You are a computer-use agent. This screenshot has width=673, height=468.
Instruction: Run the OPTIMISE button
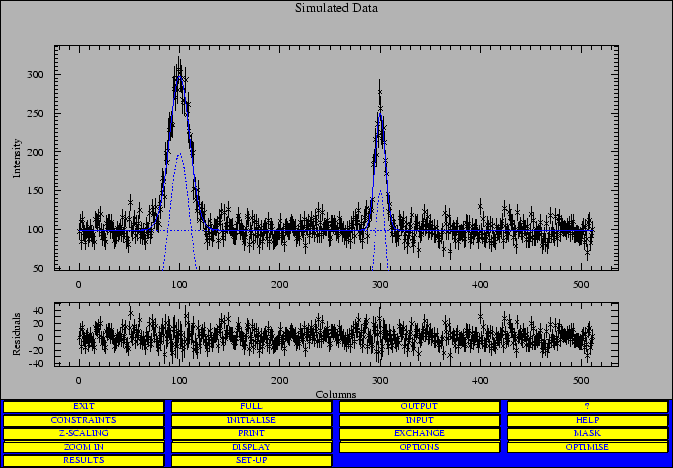tap(587, 447)
